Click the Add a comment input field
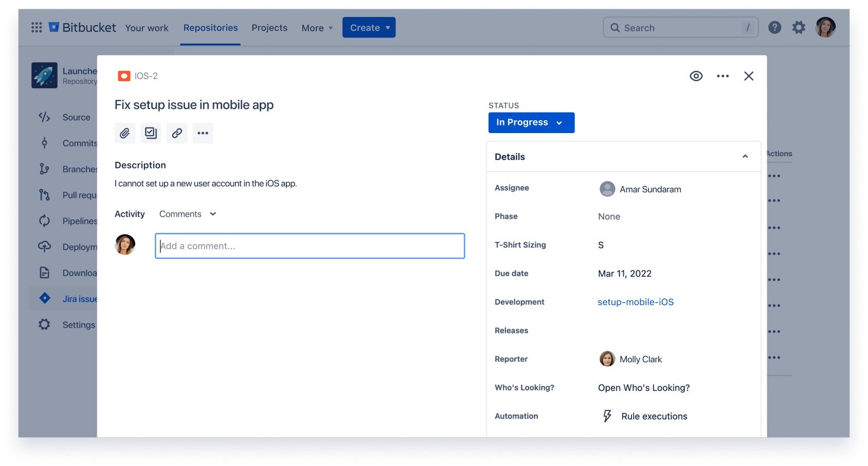 [310, 246]
